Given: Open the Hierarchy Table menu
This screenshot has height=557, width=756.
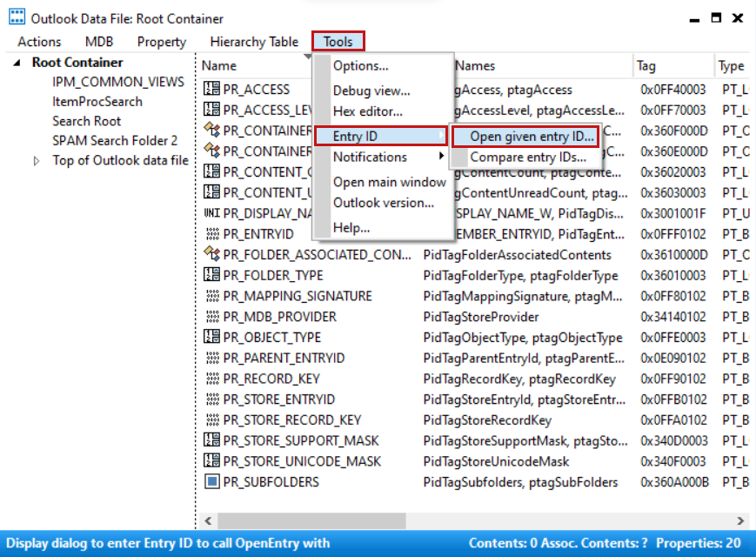Looking at the screenshot, I should [x=254, y=42].
